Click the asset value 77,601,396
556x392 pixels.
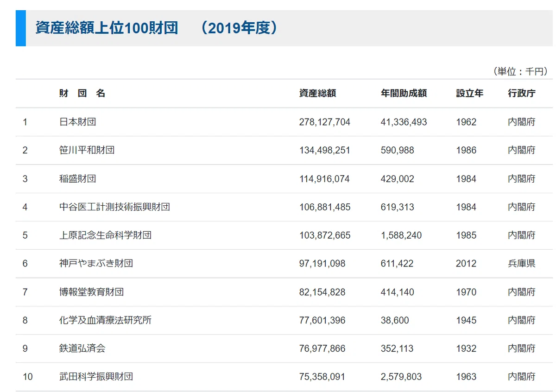(x=322, y=320)
